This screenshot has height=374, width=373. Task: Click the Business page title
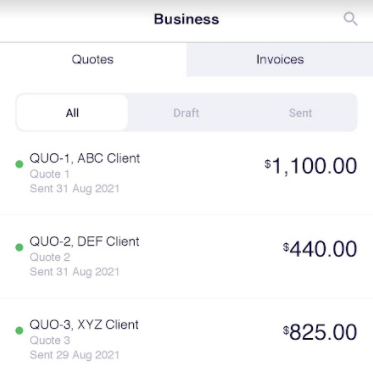click(186, 19)
